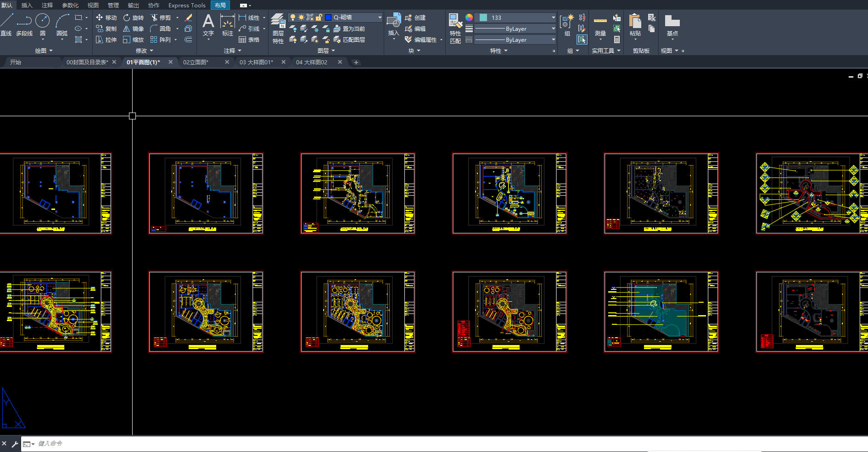Click the 133 object color swatch

pyautogui.click(x=483, y=17)
